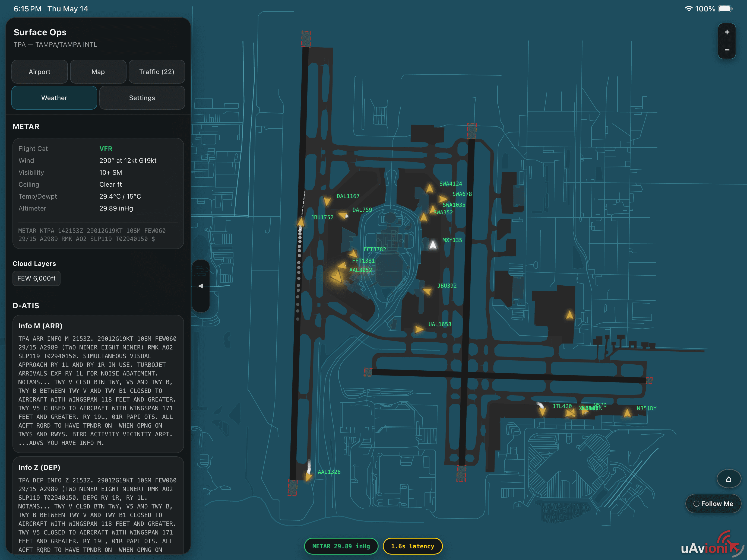
Task: Select the Weather tab
Action: pyautogui.click(x=54, y=98)
